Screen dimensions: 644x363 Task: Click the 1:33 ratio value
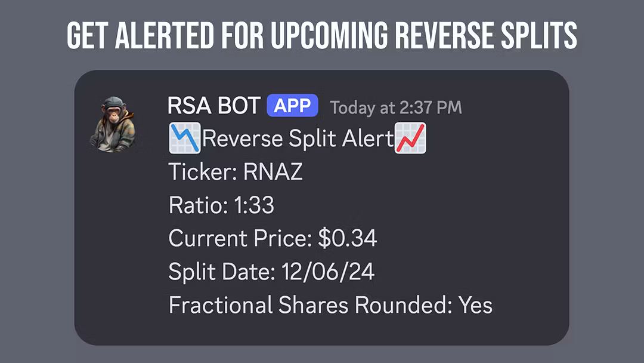pyautogui.click(x=250, y=206)
